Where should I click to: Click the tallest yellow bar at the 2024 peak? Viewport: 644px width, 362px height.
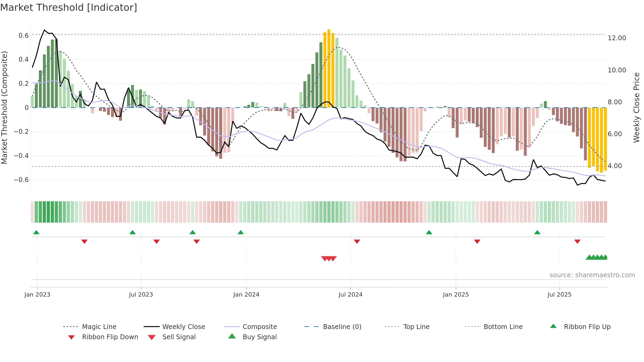click(329, 68)
